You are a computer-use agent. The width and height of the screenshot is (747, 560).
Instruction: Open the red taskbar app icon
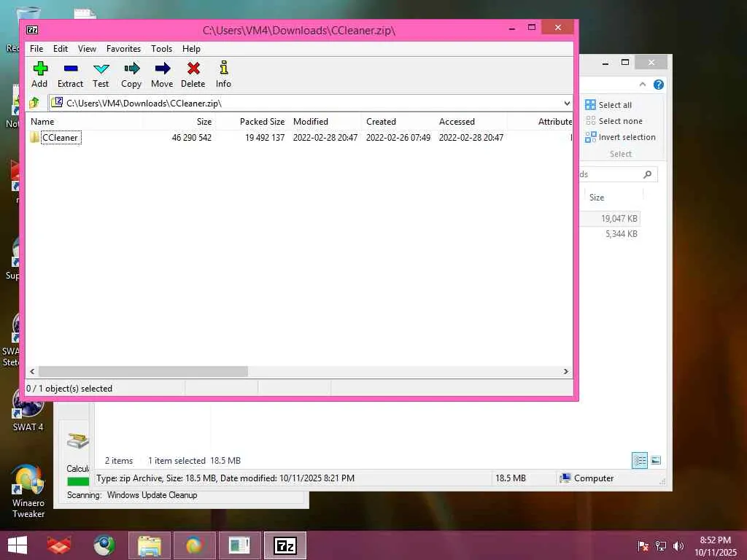click(x=59, y=545)
